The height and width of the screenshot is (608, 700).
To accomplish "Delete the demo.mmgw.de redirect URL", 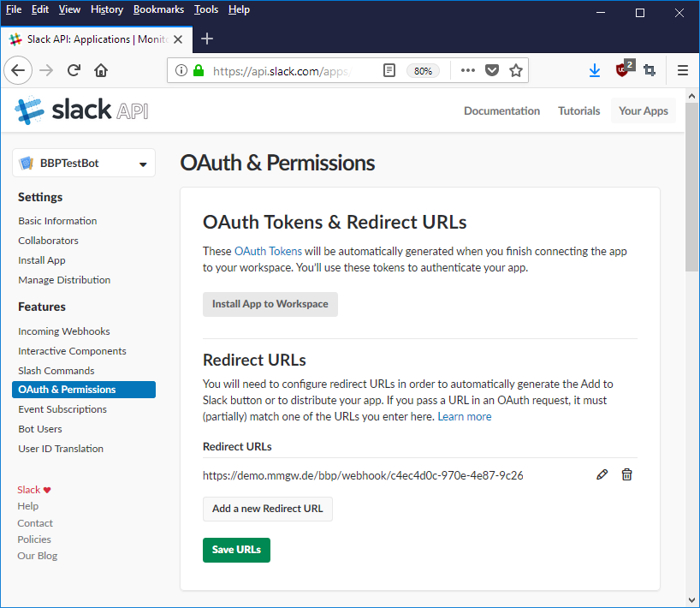I will [626, 474].
